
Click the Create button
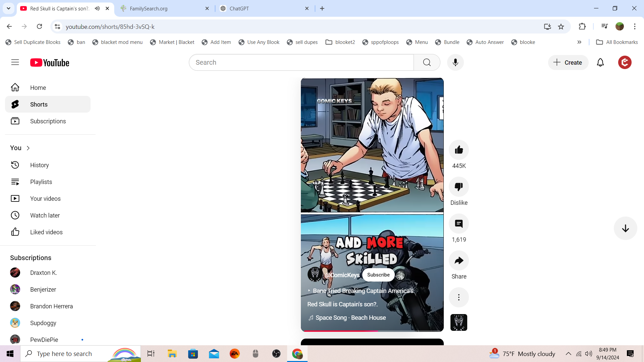pyautogui.click(x=568, y=62)
